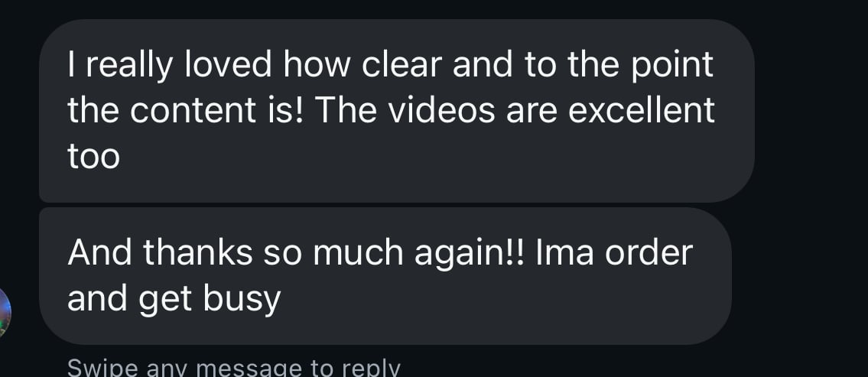Click the word 'thanks' in second bubble
Screen dimensions: 868x377
[x=197, y=252]
